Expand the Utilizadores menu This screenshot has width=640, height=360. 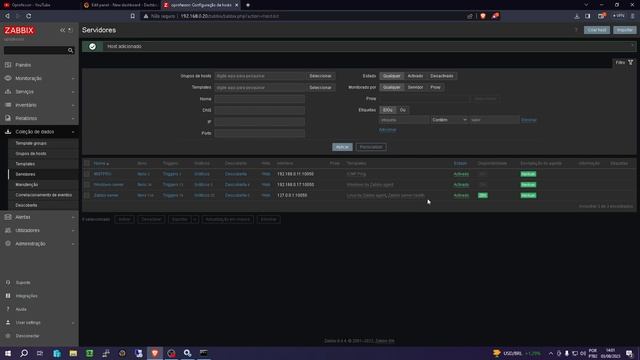(x=73, y=231)
